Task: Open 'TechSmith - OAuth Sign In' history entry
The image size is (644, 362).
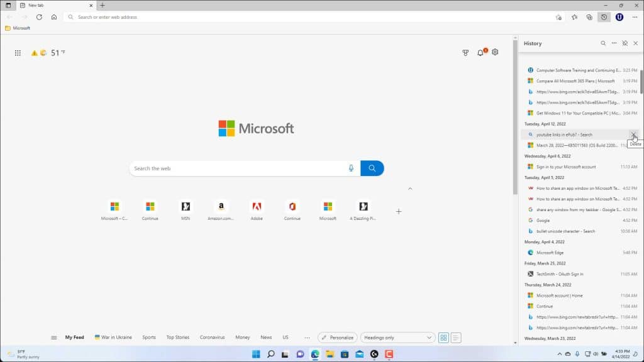Action: [x=581, y=274]
